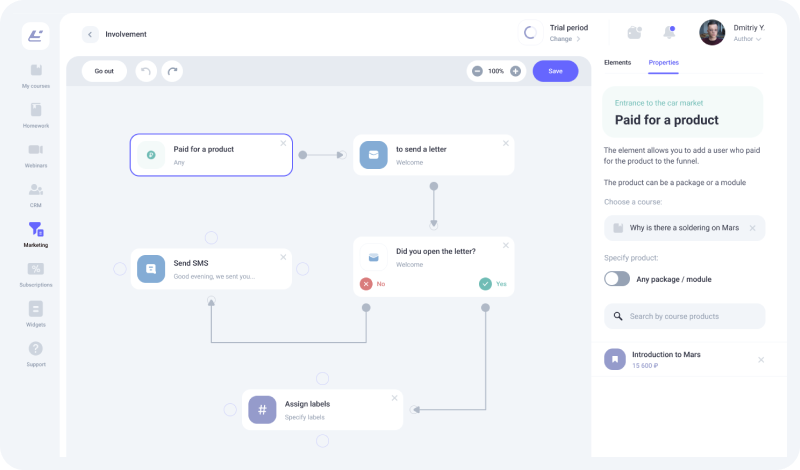Click the undo arrow icon

click(x=146, y=71)
